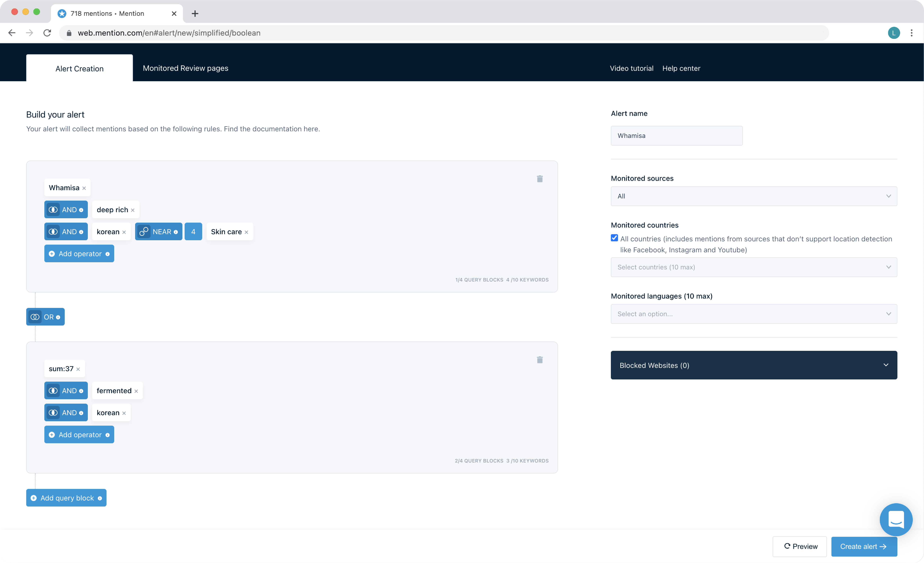Switch to the Monitored Review pages tab
Screen dimensions: 924x563
pos(185,68)
